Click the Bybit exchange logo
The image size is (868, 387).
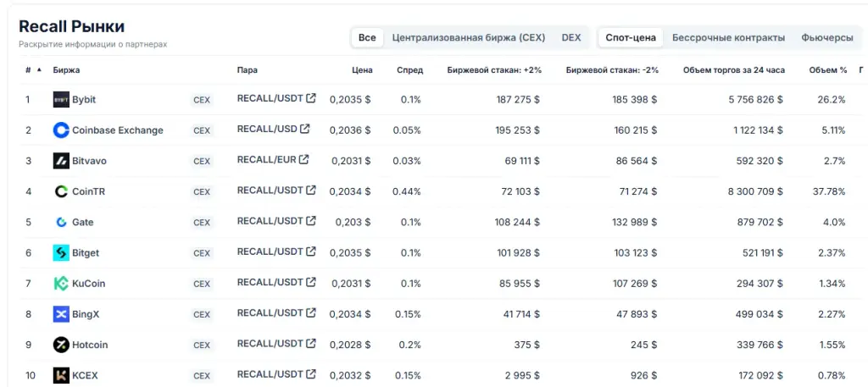click(61, 100)
